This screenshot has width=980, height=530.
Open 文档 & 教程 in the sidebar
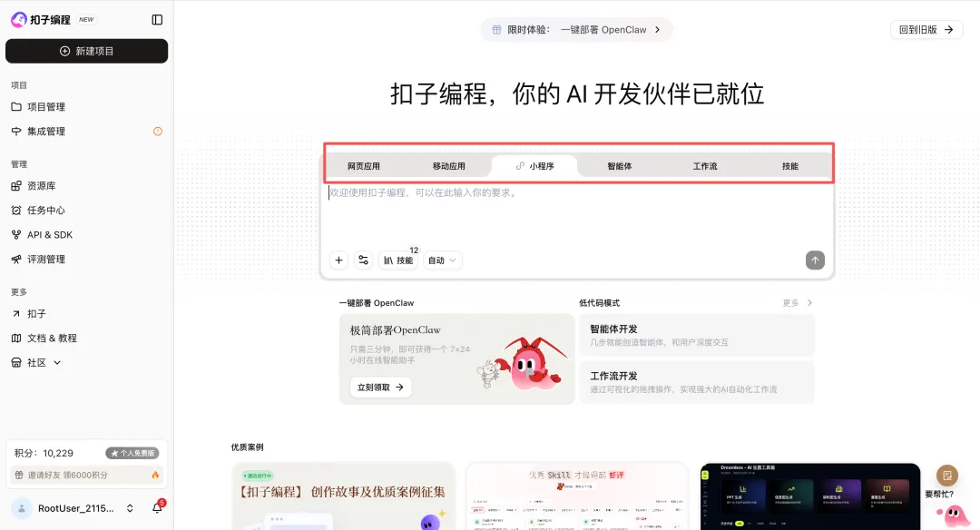[87, 339]
